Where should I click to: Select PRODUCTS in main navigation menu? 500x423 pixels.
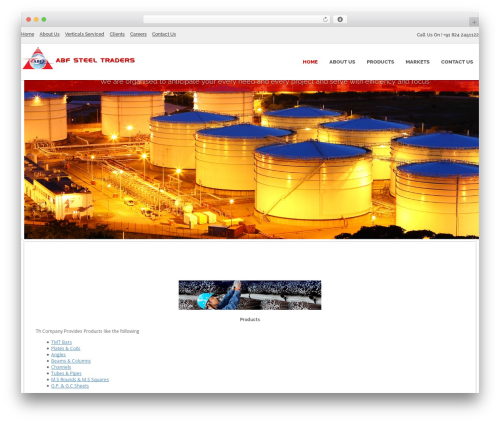(380, 62)
